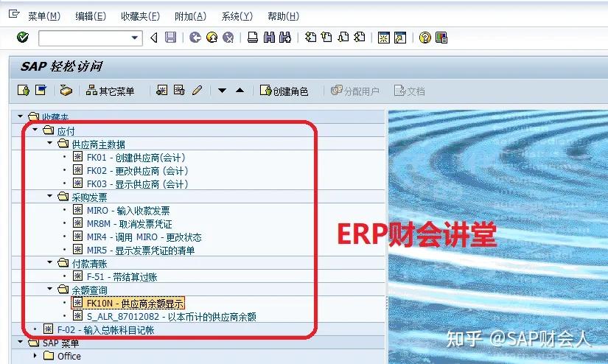This screenshot has width=608, height=364.
Task: Open the 编辑(E) menu
Action: point(91,16)
